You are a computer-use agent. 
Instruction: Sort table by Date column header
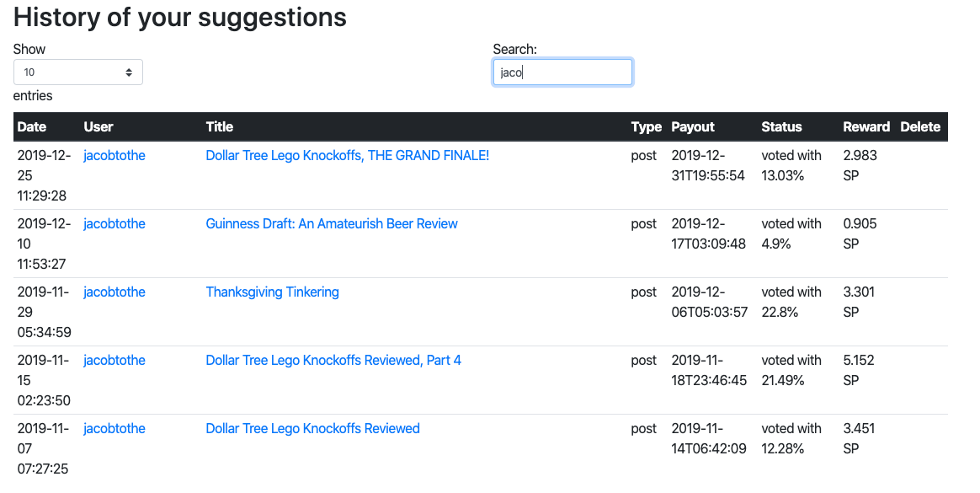click(32, 127)
